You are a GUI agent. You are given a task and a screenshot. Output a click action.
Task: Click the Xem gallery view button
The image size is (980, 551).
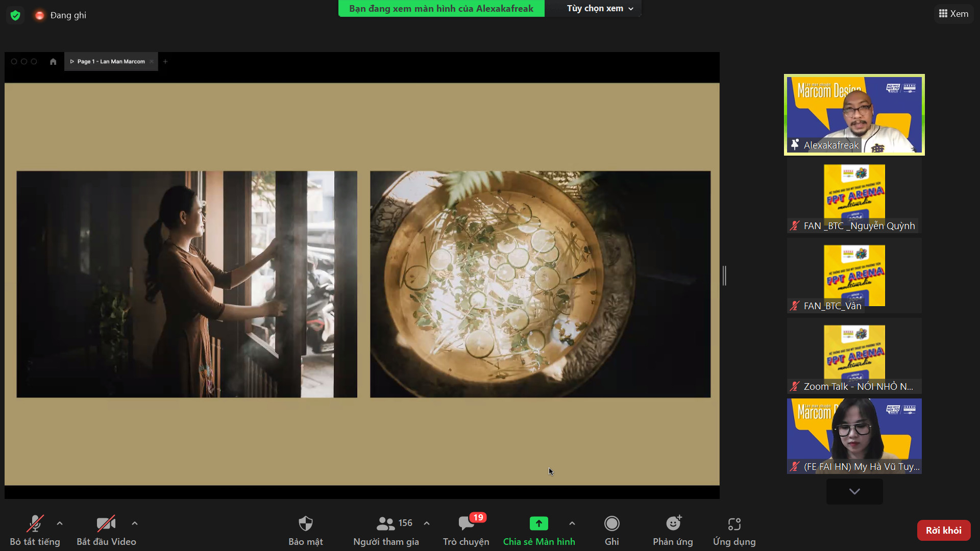953,14
